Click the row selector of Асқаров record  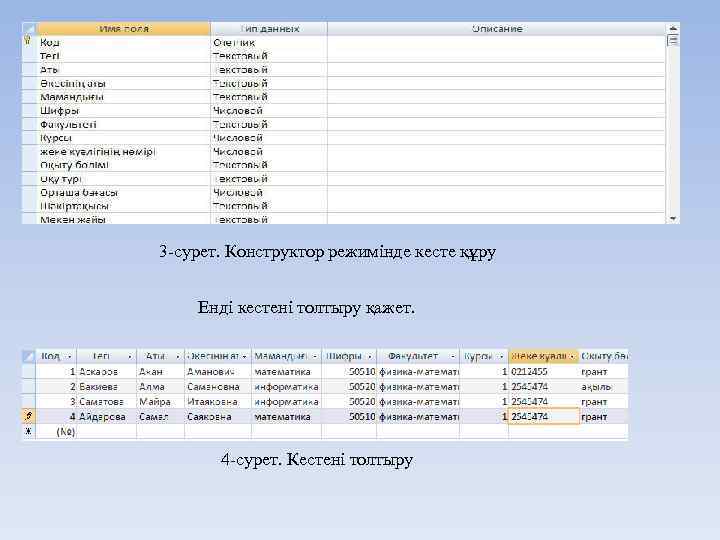[28, 371]
